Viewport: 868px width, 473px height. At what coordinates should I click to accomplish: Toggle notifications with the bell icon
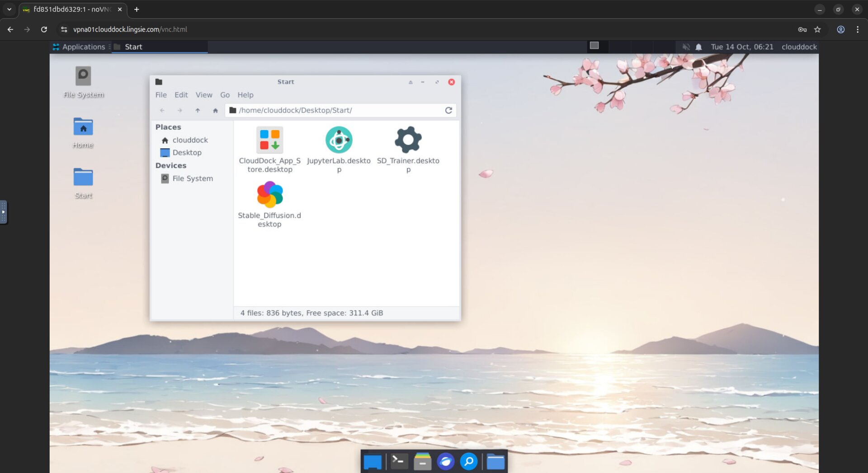(x=698, y=47)
